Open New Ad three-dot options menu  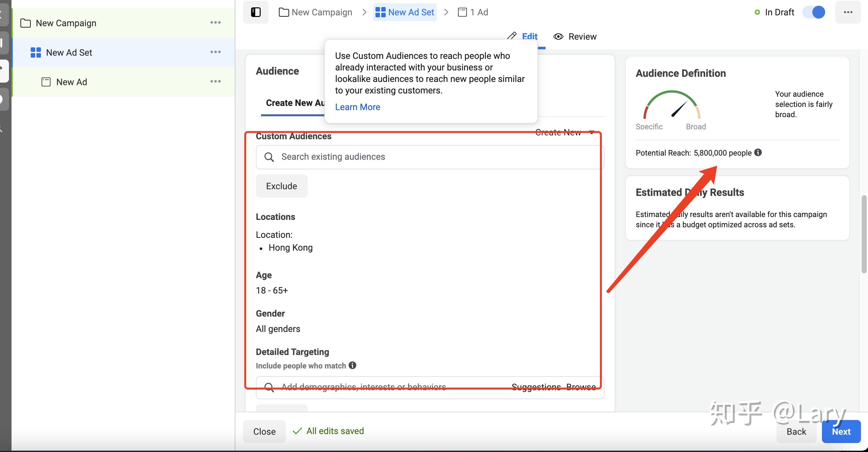click(215, 81)
